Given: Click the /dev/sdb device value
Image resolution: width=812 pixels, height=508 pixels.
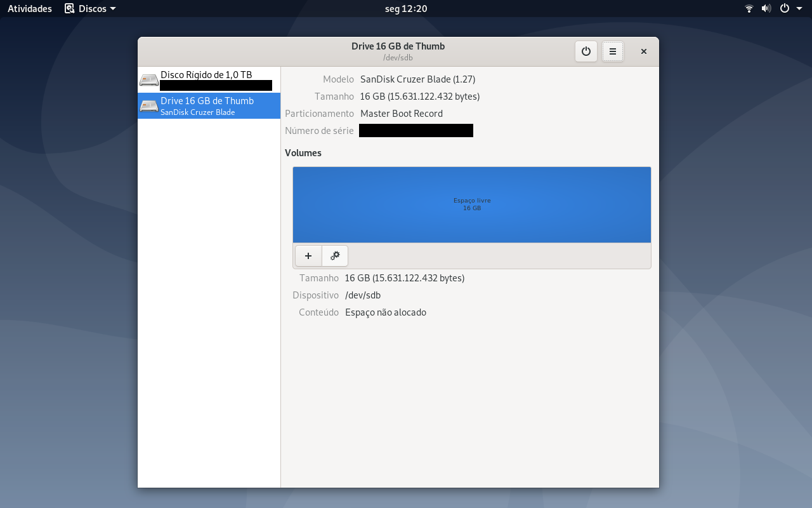Looking at the screenshot, I should (x=363, y=295).
